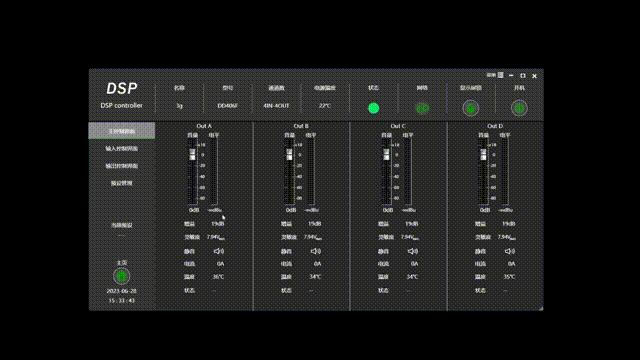Click the DSP logo

pyautogui.click(x=122, y=88)
